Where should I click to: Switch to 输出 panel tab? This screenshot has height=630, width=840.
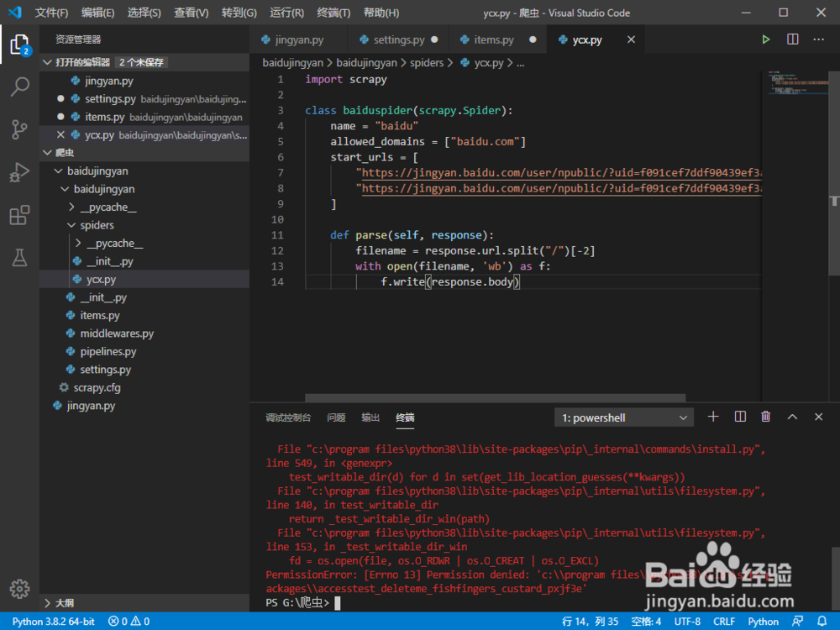pos(370,417)
